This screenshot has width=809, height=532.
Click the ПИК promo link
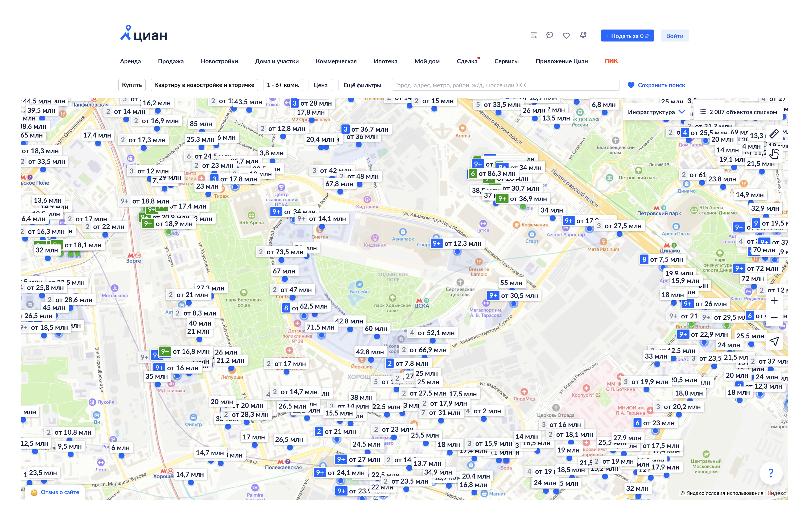[611, 61]
